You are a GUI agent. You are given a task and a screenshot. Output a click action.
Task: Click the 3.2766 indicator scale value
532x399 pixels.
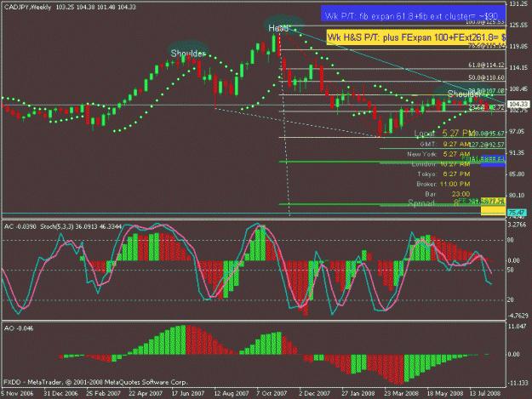click(x=517, y=225)
